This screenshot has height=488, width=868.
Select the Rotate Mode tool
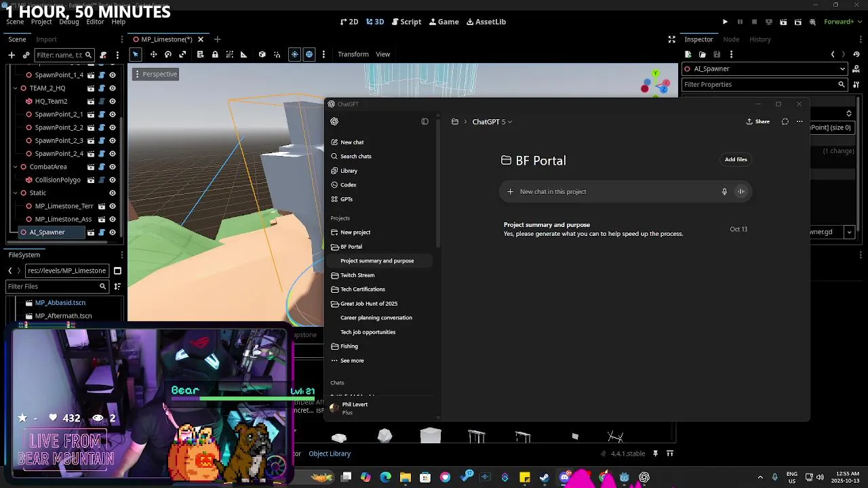click(168, 54)
